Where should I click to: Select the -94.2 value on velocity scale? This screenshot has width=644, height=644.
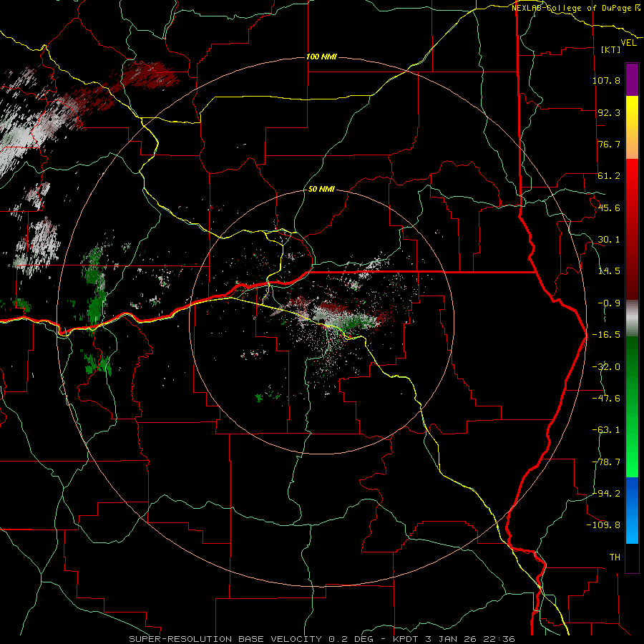click(606, 493)
